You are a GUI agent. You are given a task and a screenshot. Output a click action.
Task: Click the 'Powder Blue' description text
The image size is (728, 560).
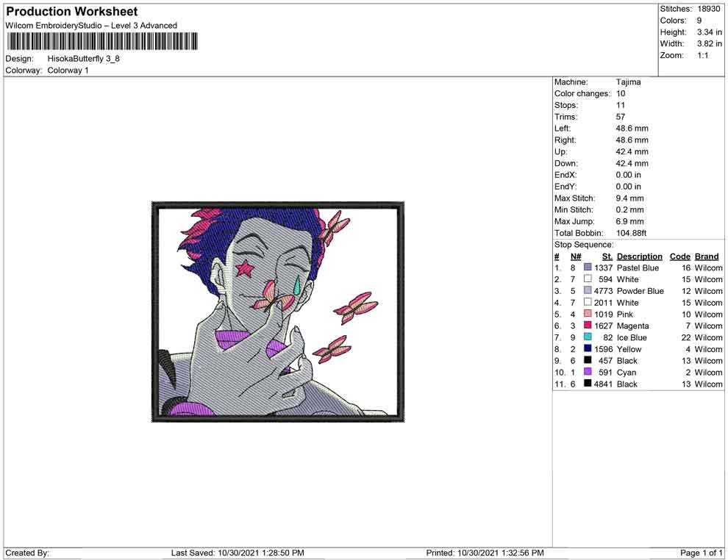pyautogui.click(x=640, y=291)
